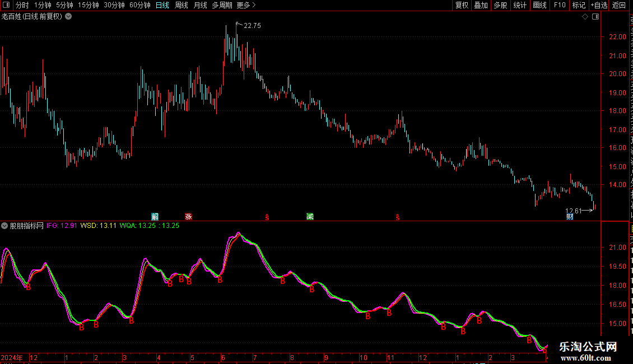This screenshot has height=364, width=633.
Task: Click the 2024年 date axis label
Action: click(x=12, y=357)
